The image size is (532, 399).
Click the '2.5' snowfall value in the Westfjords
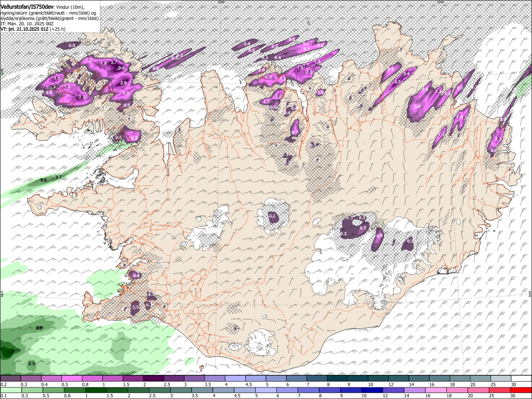point(82,97)
